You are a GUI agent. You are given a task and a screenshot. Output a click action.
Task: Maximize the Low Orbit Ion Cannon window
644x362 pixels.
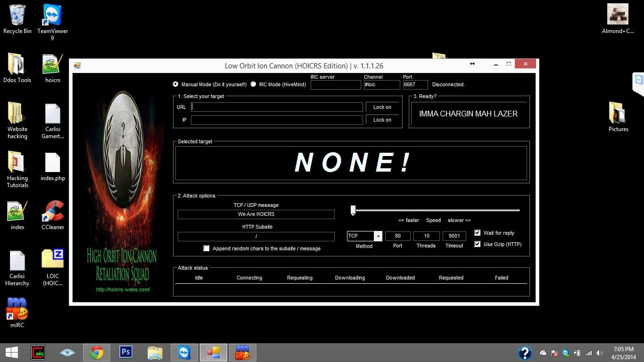[509, 64]
